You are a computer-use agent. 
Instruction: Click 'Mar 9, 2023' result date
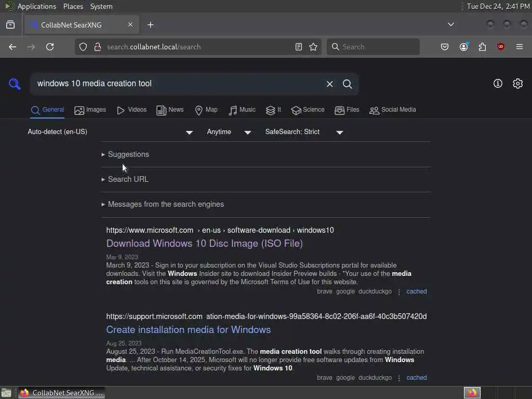pos(122,257)
